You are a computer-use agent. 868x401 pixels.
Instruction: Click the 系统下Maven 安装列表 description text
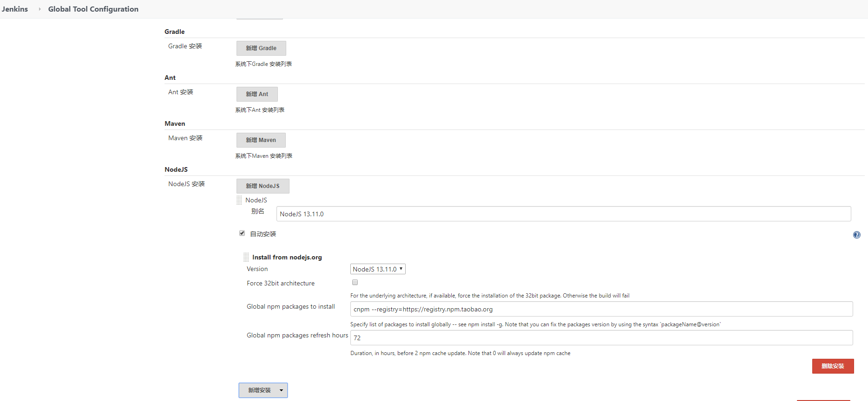(x=264, y=156)
